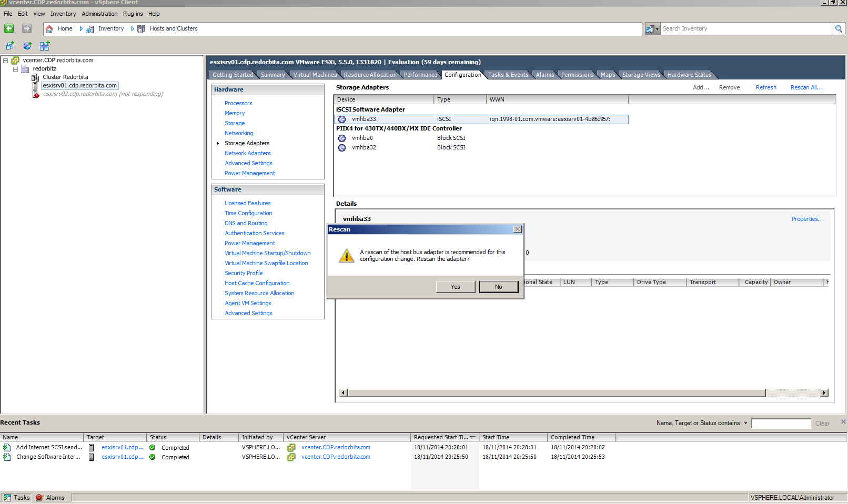The height and width of the screenshot is (504, 848).
Task: Decline rescan by clicking No
Action: point(498,287)
